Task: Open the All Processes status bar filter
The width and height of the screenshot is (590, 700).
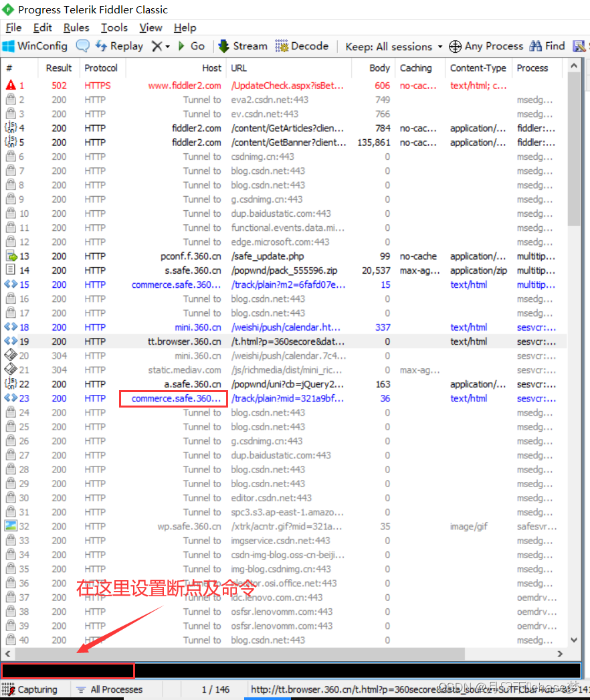Action: (x=109, y=689)
